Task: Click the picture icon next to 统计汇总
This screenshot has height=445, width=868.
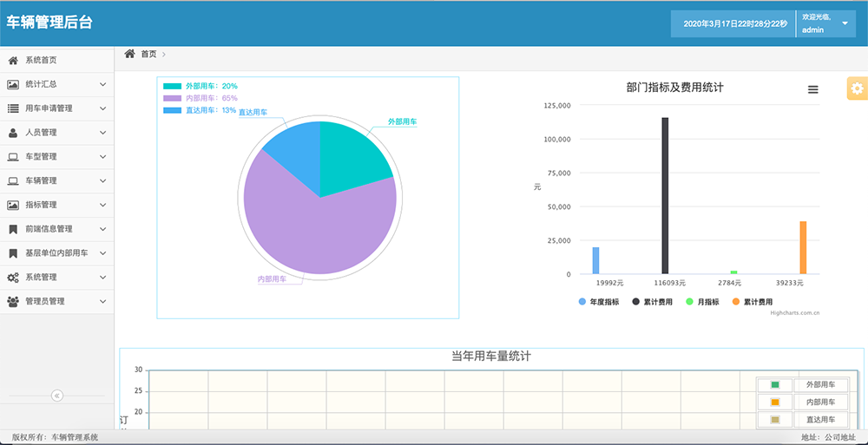Action: (x=13, y=84)
